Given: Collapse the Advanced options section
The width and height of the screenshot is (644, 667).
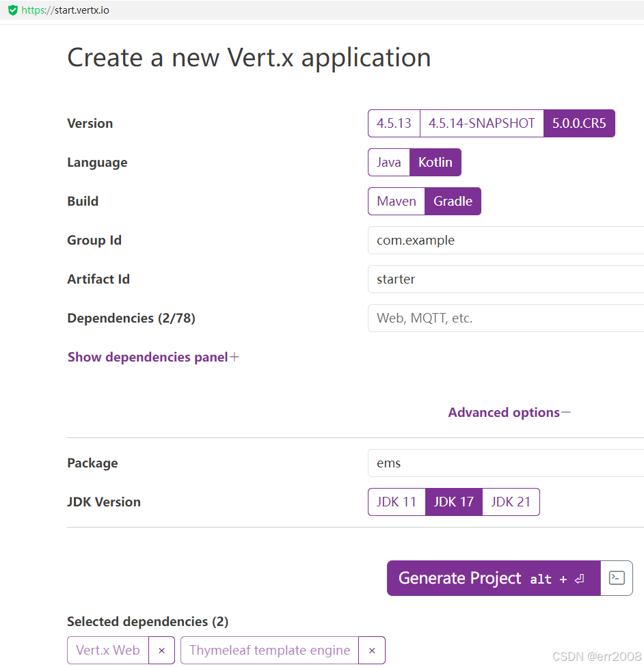Looking at the screenshot, I should (509, 412).
